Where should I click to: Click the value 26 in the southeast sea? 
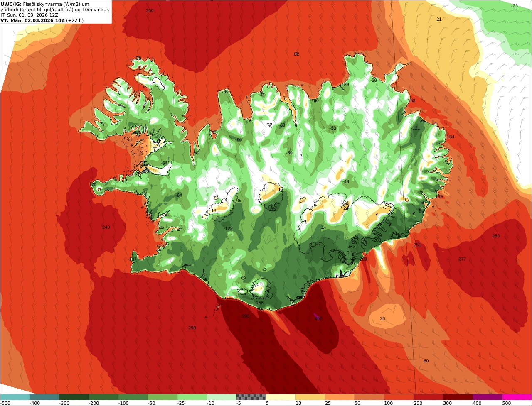(x=382, y=318)
